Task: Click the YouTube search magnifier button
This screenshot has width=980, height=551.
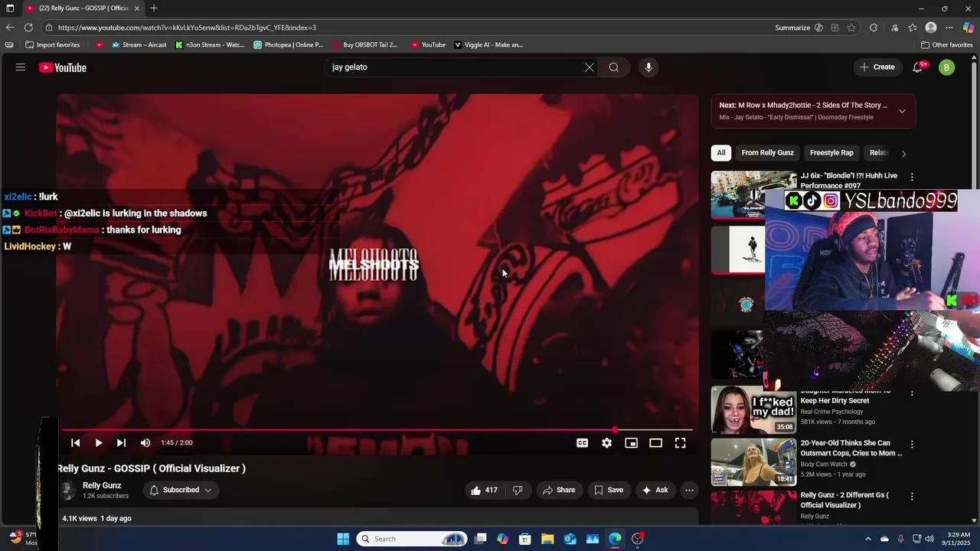Action: pyautogui.click(x=614, y=67)
